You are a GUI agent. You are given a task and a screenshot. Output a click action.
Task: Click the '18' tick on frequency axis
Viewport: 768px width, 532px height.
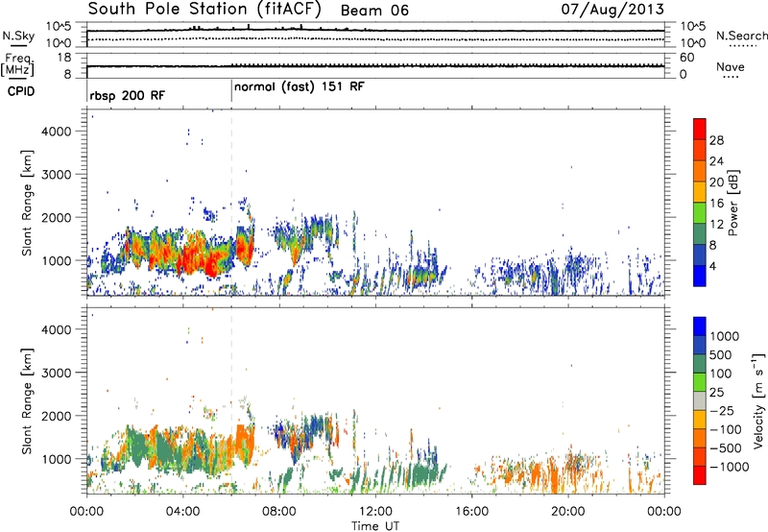64,58
